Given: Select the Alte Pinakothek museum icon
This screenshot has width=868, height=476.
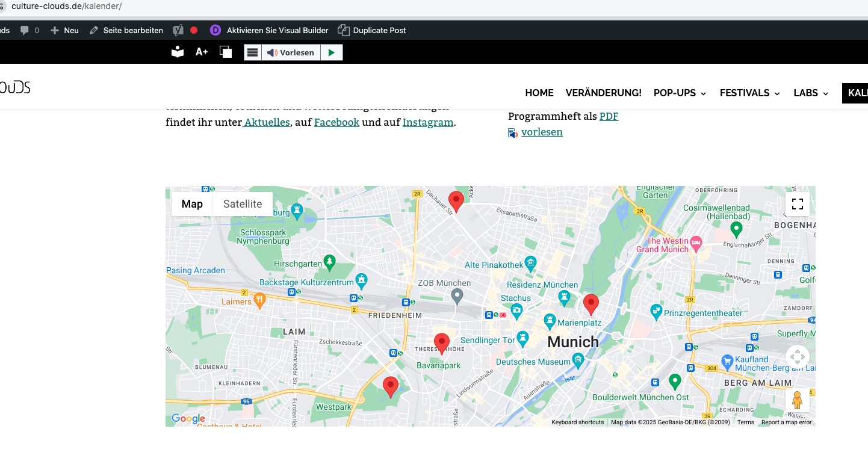Looking at the screenshot, I should tap(530, 262).
